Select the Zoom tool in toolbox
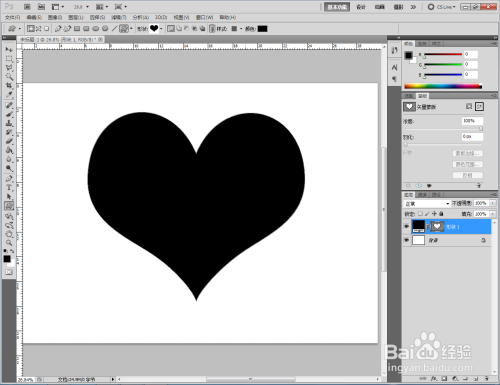Viewport: 500px width, 385px height. pos(9,243)
